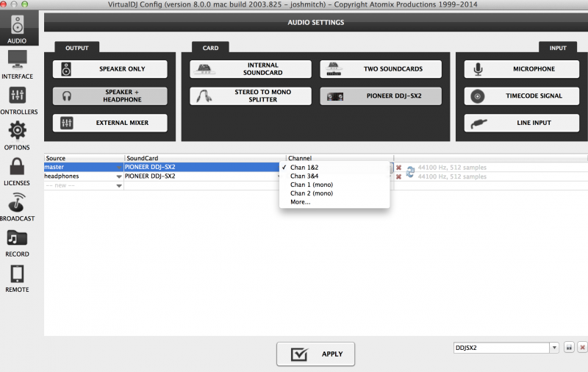The width and height of the screenshot is (588, 372).
Task: Expand the DDJSX2 profile dropdown arrow
Action: pos(553,347)
